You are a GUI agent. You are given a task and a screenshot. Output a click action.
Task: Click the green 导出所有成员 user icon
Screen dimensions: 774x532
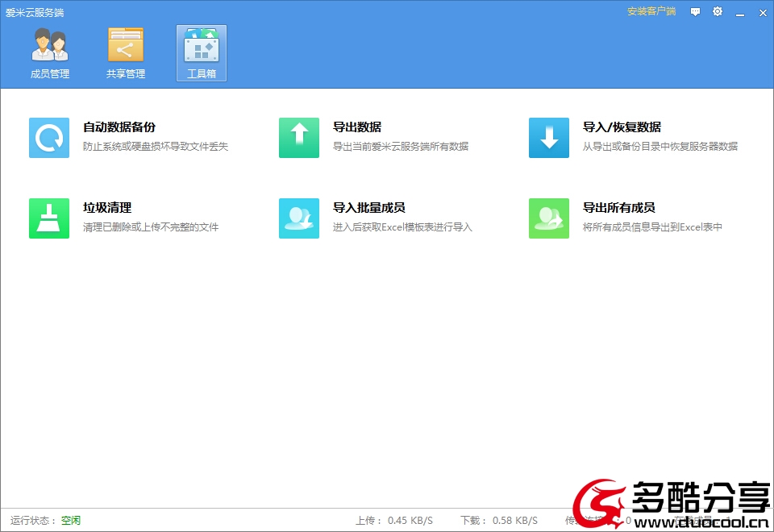(x=549, y=218)
